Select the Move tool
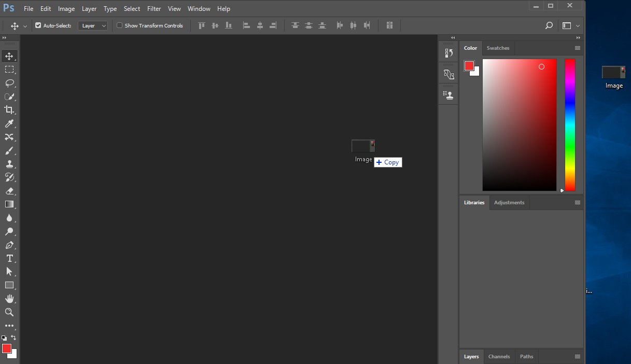 (x=9, y=56)
